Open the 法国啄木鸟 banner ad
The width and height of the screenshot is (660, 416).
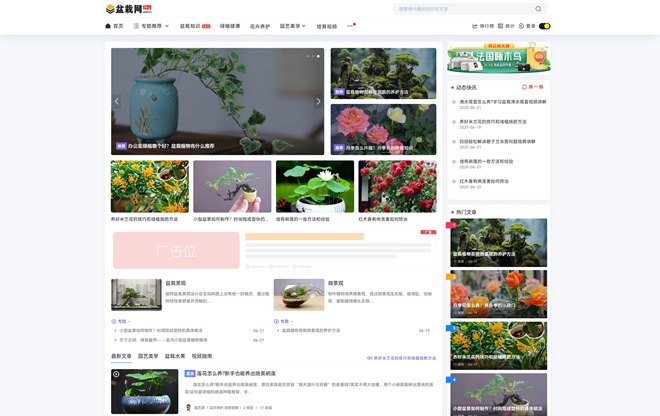[x=499, y=57]
